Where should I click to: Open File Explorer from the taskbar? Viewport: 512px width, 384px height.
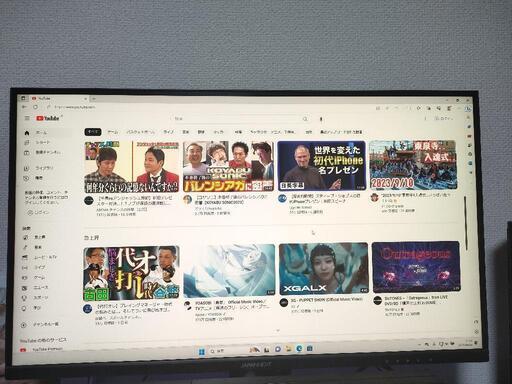point(288,349)
